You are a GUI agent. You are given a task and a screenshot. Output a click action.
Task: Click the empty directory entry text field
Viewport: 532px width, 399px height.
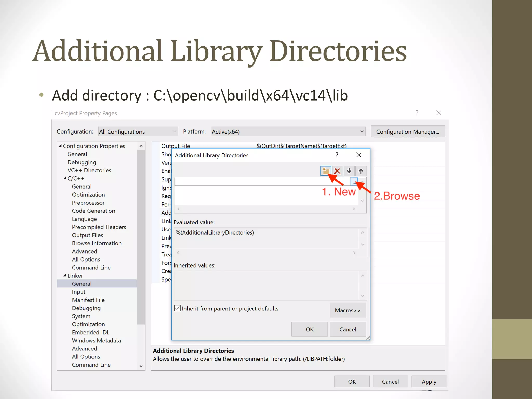tap(260, 182)
